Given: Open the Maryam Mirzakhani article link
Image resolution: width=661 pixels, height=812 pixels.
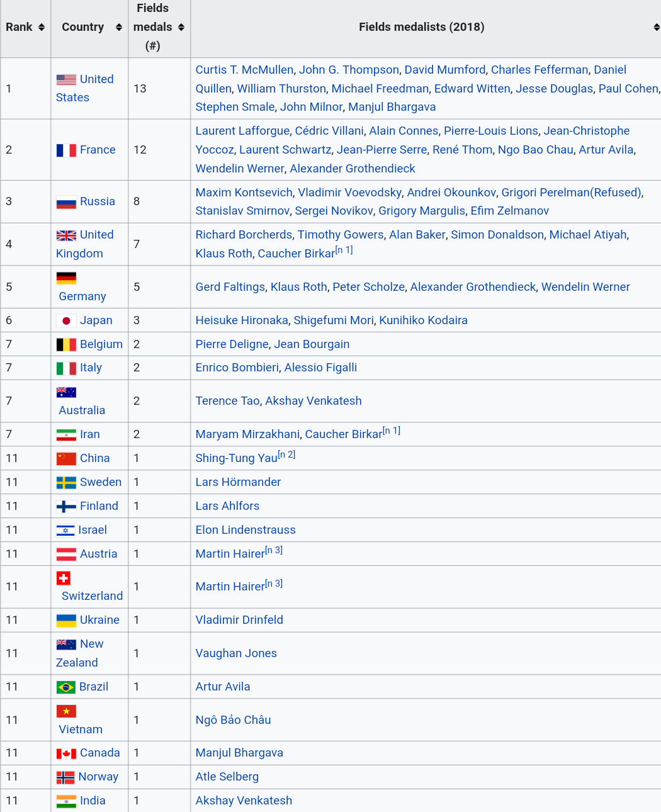Looking at the screenshot, I should (247, 434).
